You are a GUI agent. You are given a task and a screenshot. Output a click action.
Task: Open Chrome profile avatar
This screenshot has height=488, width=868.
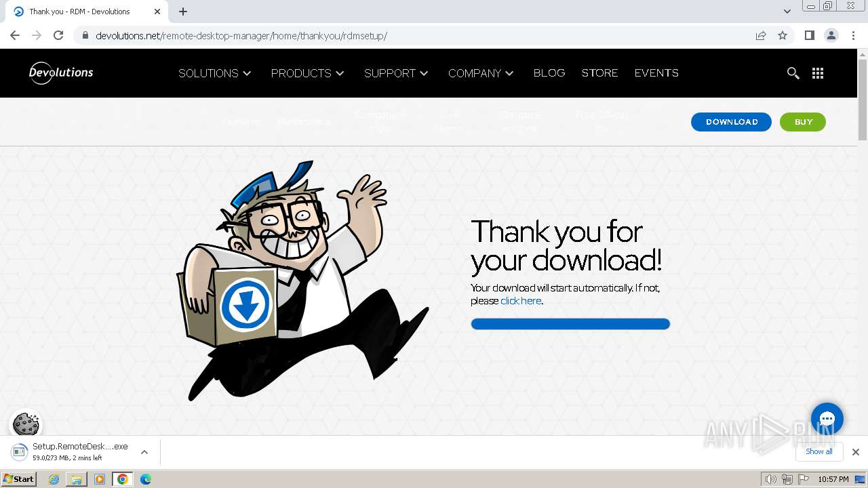(831, 35)
